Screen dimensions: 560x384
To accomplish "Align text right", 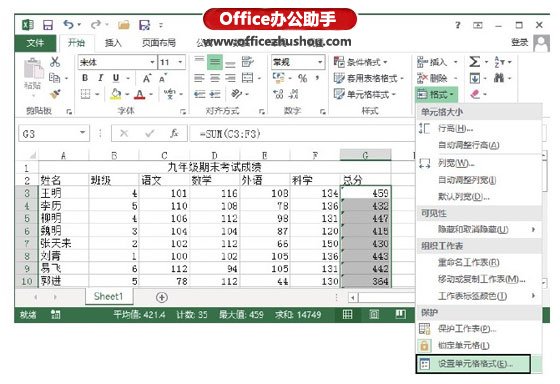I will [x=230, y=78].
